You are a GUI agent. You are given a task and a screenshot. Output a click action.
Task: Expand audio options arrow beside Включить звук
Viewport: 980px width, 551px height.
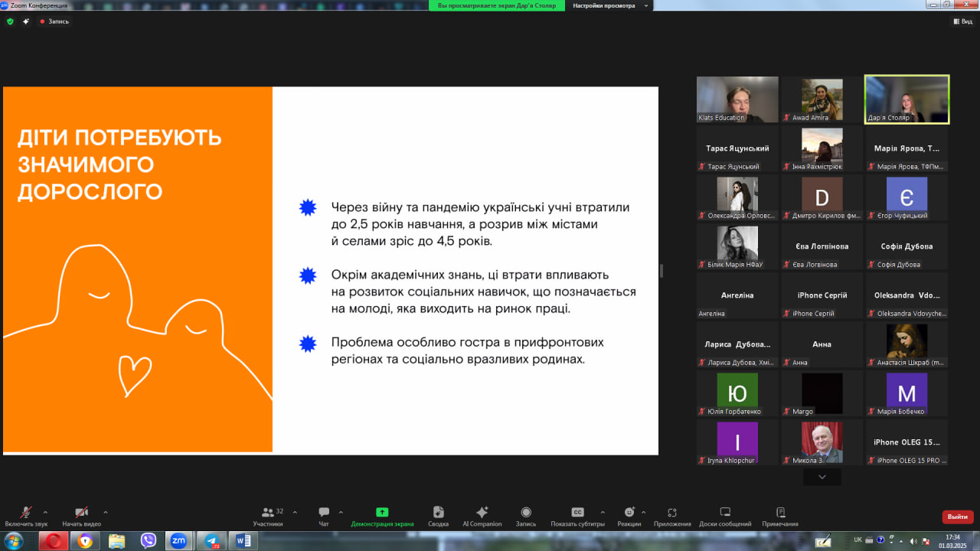pos(45,512)
